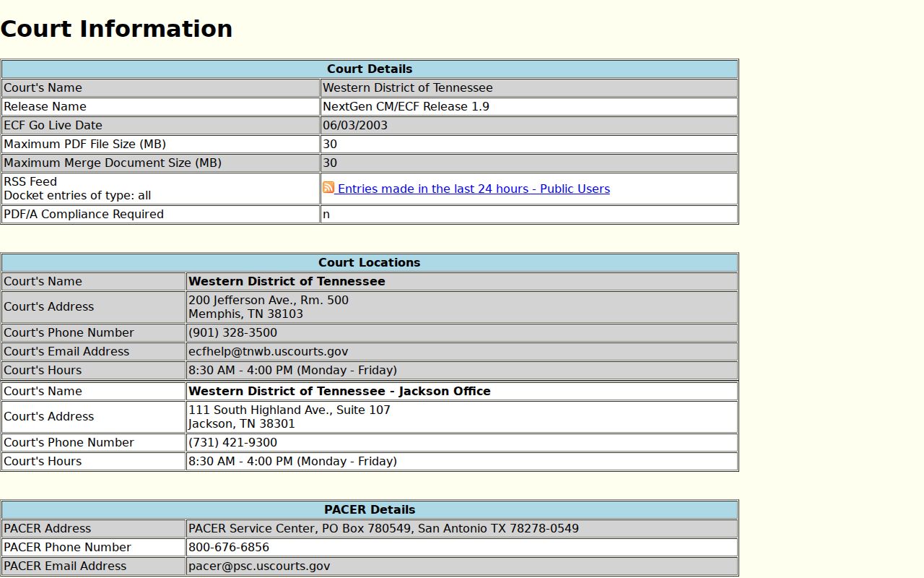Open 'Entries made in the last 24 hours' link

[474, 189]
